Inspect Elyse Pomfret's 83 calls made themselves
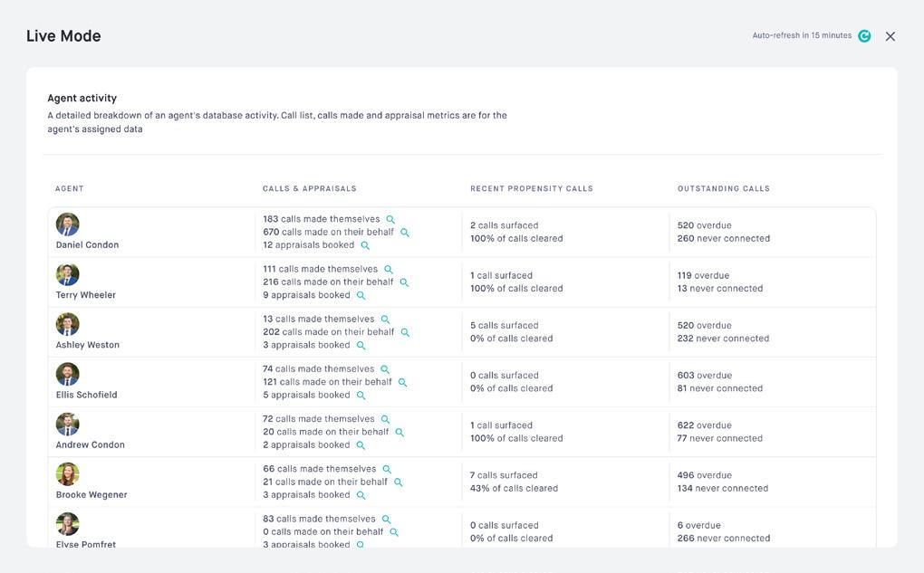 click(x=387, y=520)
